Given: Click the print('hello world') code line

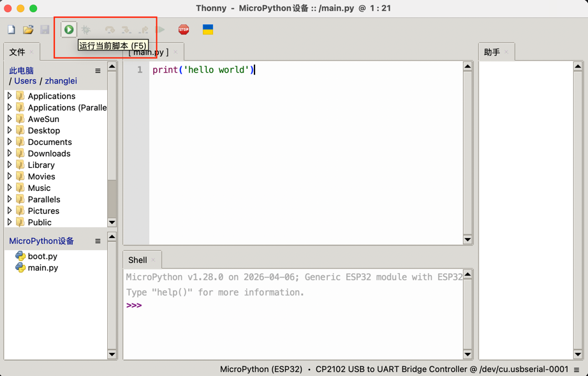Looking at the screenshot, I should click(203, 70).
